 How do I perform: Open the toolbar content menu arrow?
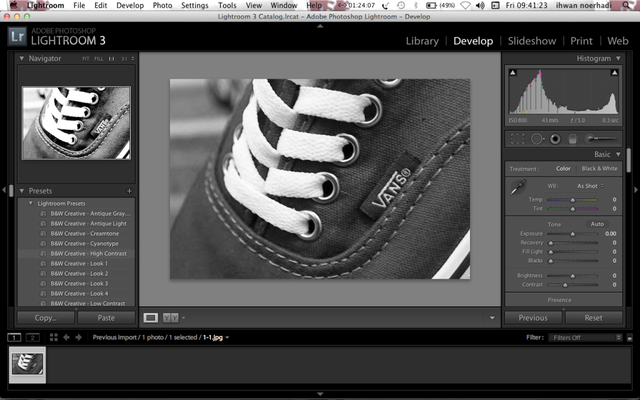(x=492, y=318)
